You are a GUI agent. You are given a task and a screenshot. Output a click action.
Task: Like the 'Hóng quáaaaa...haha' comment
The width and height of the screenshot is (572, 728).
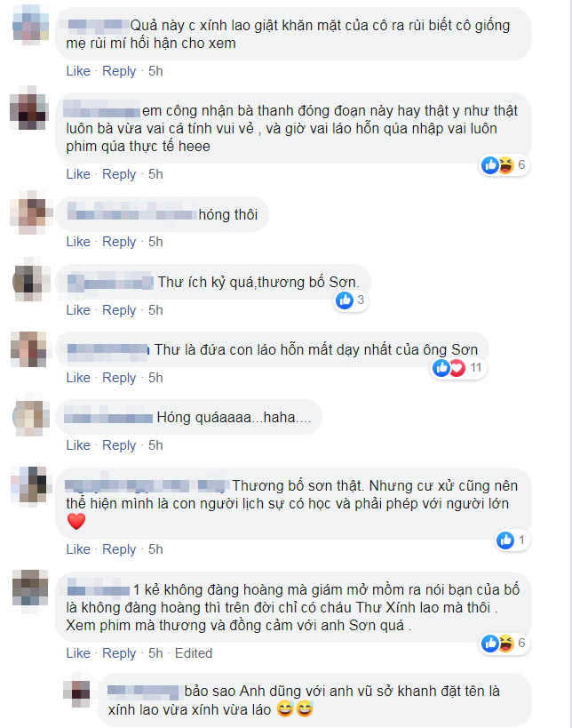(78, 445)
